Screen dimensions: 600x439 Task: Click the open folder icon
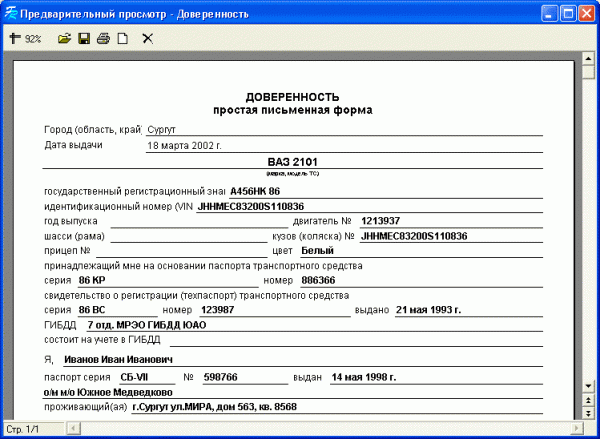pyautogui.click(x=65, y=38)
